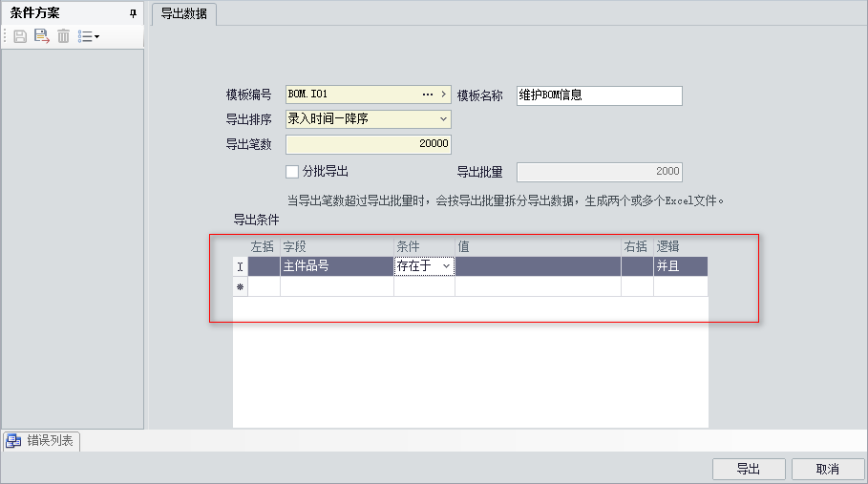
Task: Click the arrow beside 模板编号 ellipsis
Action: [x=443, y=95]
